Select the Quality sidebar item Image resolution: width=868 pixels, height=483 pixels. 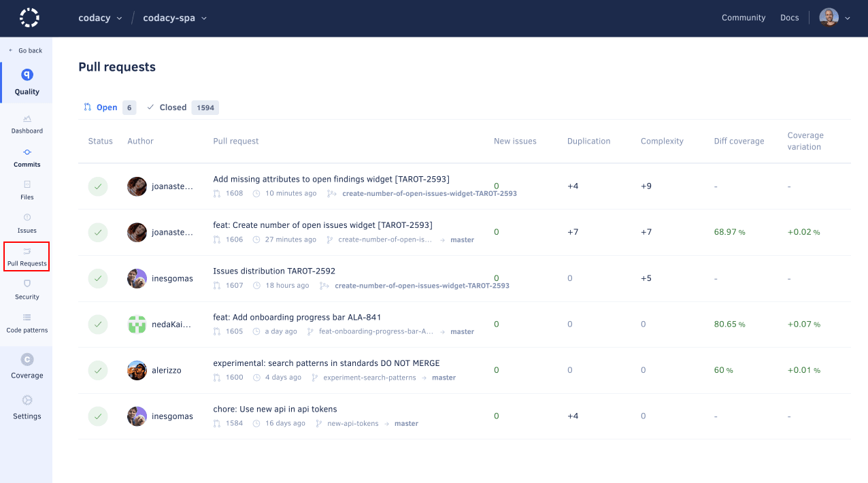click(x=27, y=82)
